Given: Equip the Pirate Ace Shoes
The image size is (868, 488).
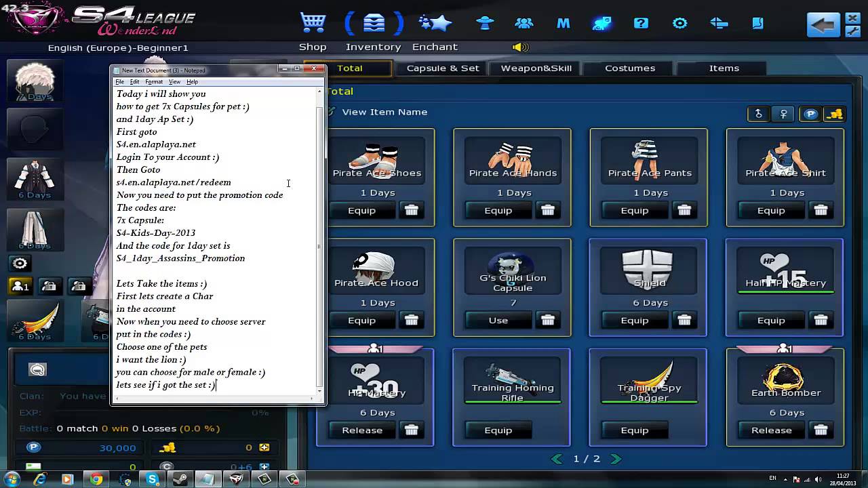Looking at the screenshot, I should 361,210.
